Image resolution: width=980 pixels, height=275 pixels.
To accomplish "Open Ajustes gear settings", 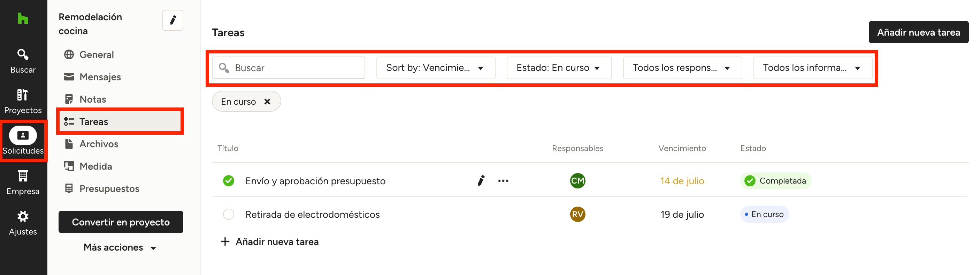I will pyautogui.click(x=23, y=223).
